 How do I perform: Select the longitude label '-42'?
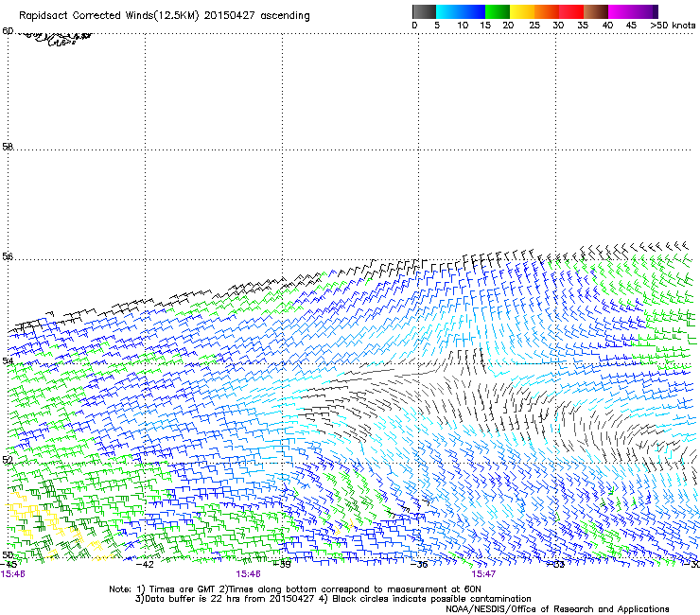tap(145, 564)
